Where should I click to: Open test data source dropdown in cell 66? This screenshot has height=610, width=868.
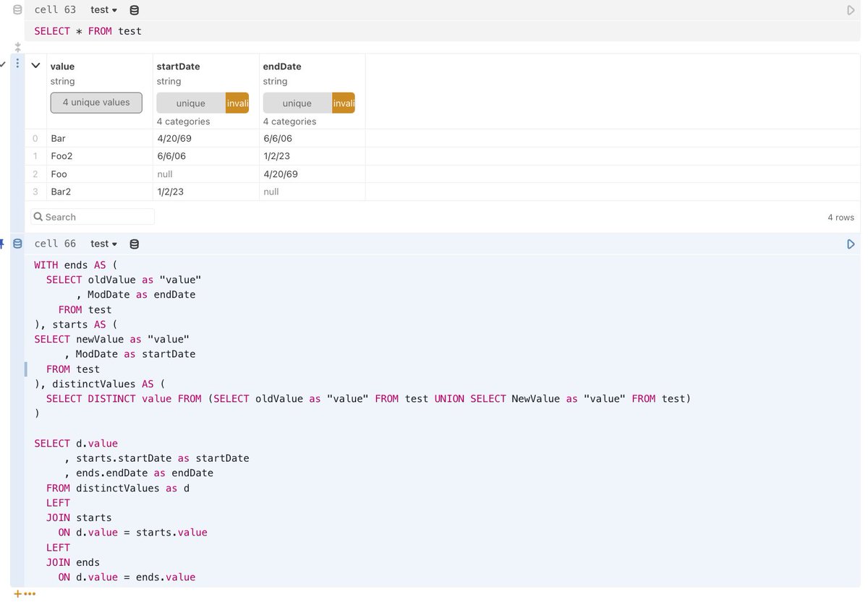pyautogui.click(x=104, y=244)
